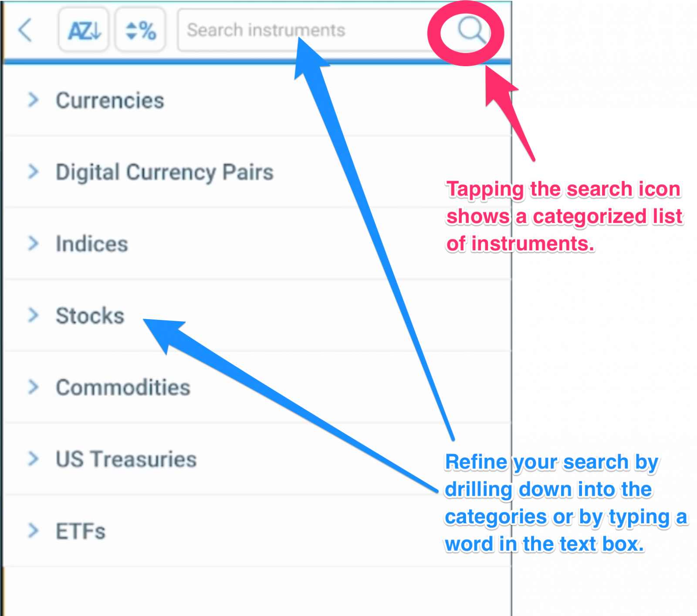697x616 pixels.
Task: Expand the Currencies category chevron
Action: [33, 100]
